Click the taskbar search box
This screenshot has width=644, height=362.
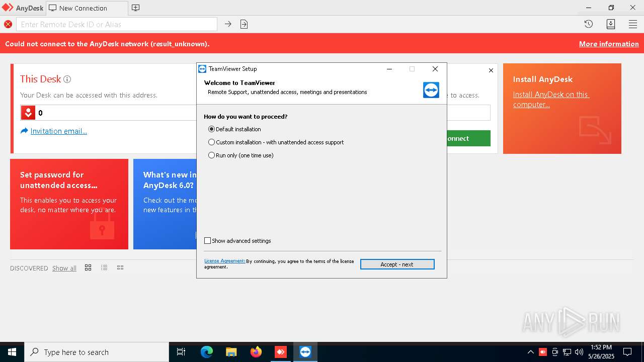coord(97,352)
